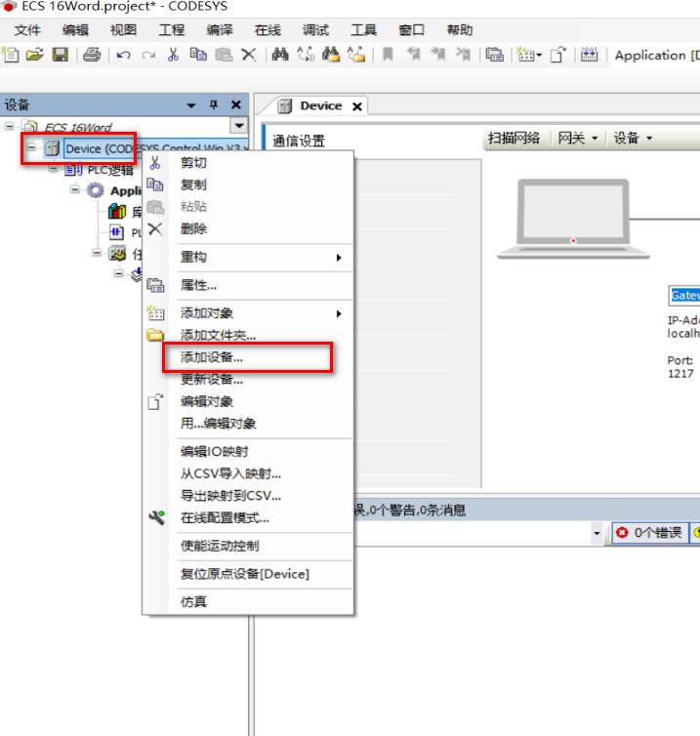Click the Redo toolbar icon
This screenshot has width=700, height=736.
(148, 56)
